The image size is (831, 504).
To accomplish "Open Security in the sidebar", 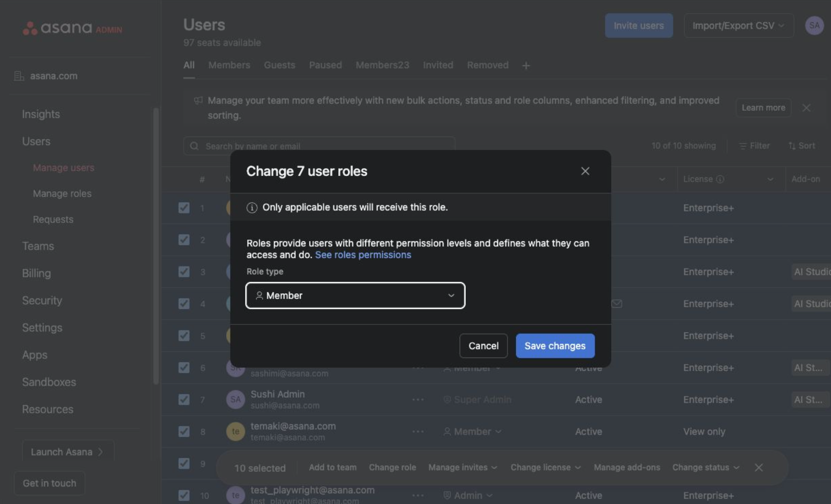I will [42, 301].
